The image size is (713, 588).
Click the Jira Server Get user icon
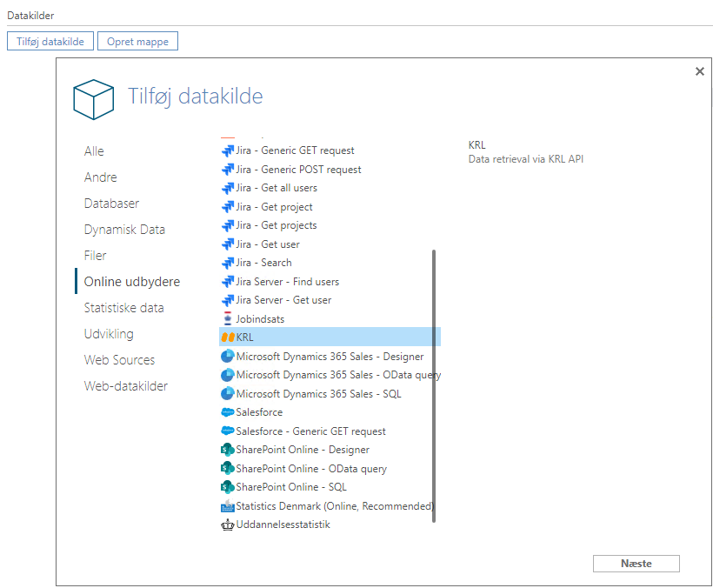tap(227, 300)
